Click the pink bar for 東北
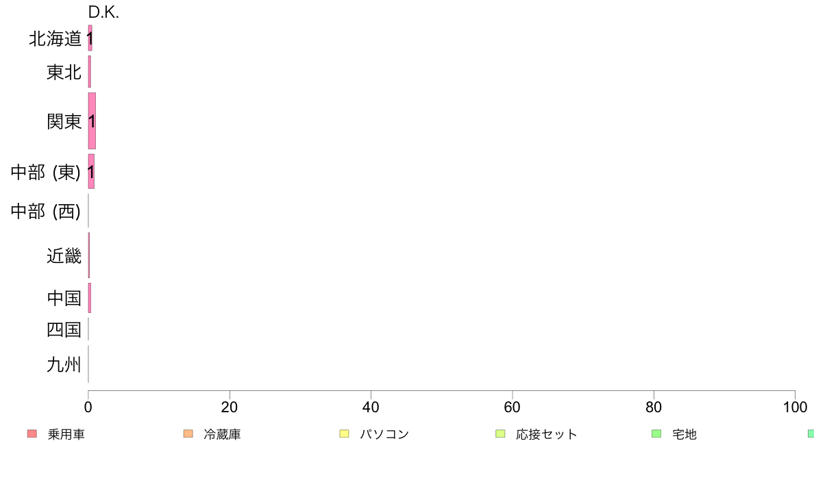The image size is (814, 504). (90, 72)
